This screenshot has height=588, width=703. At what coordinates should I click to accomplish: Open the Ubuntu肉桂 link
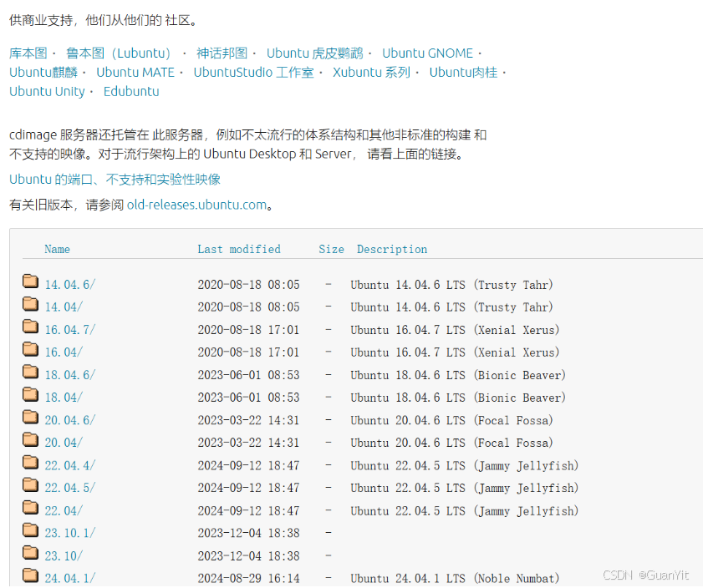[463, 73]
